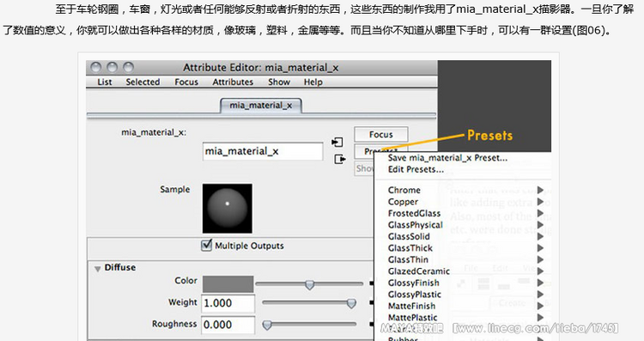Click the input connection arrow icon
Screen dimensions: 644x341
point(337,142)
